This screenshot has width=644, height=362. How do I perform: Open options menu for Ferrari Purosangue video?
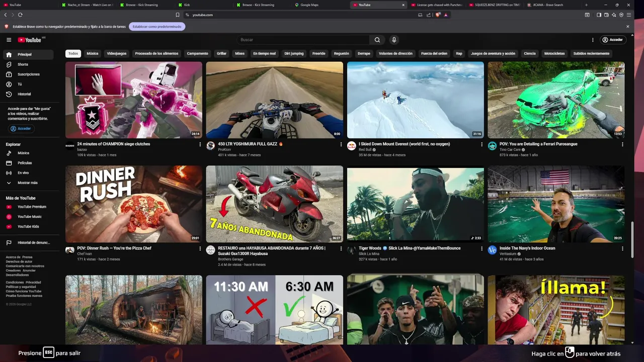point(622,144)
